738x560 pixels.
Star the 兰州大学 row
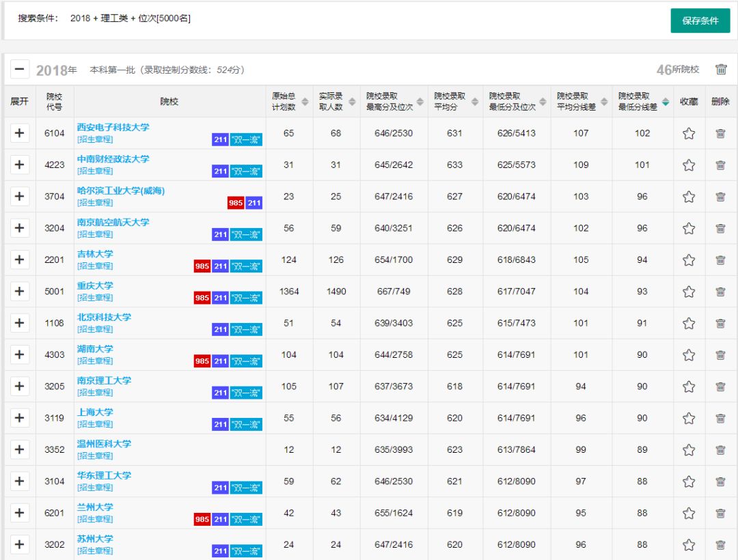689,513
